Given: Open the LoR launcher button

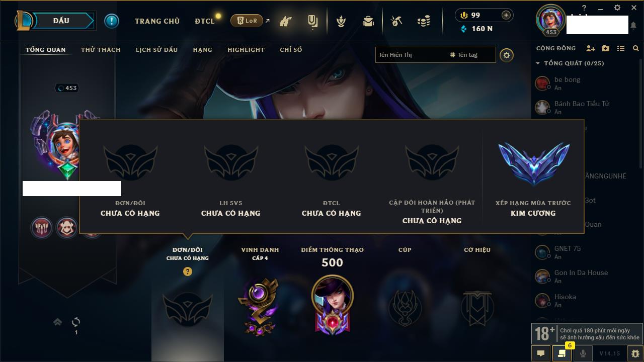Looking at the screenshot, I should click(247, 21).
